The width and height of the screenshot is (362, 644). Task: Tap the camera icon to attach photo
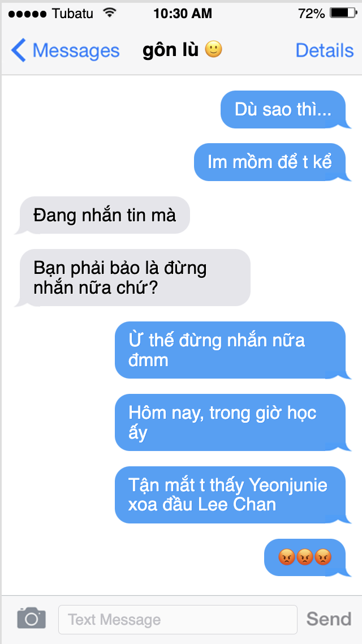[31, 618]
